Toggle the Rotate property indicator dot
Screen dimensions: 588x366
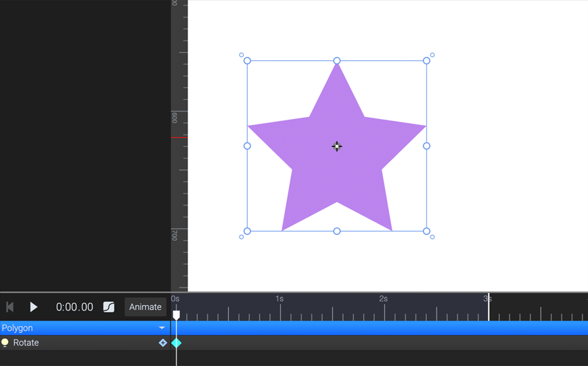point(5,342)
